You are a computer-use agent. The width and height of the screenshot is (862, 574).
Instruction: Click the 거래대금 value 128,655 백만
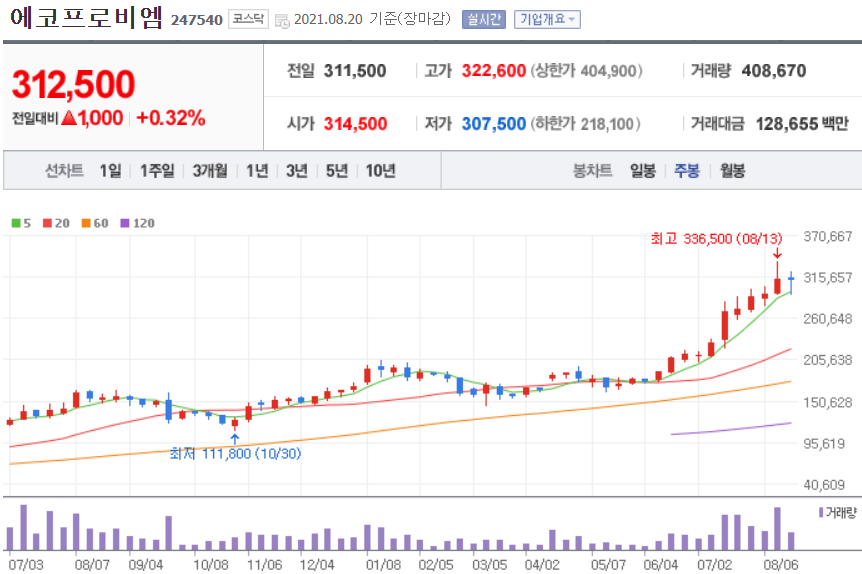(x=802, y=124)
